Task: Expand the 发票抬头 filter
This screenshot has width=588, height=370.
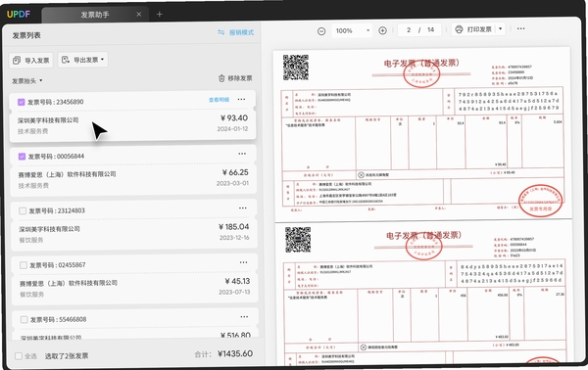Action: (27, 81)
